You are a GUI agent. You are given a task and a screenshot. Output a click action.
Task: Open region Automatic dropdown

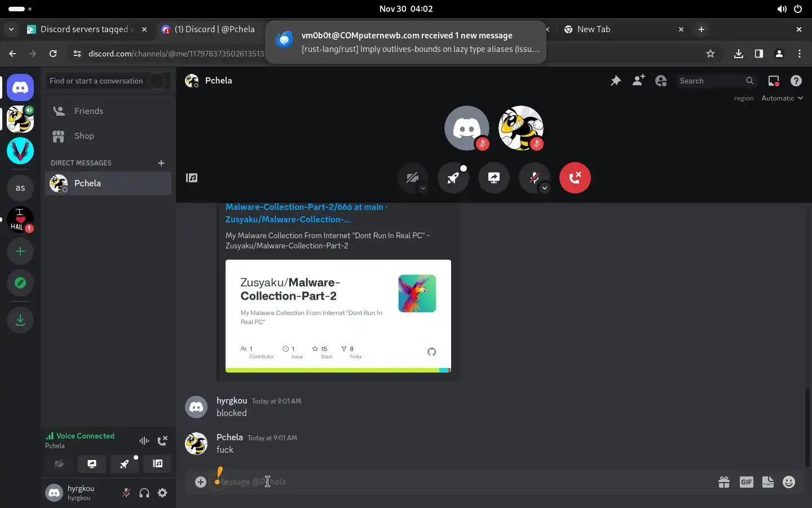tap(782, 98)
